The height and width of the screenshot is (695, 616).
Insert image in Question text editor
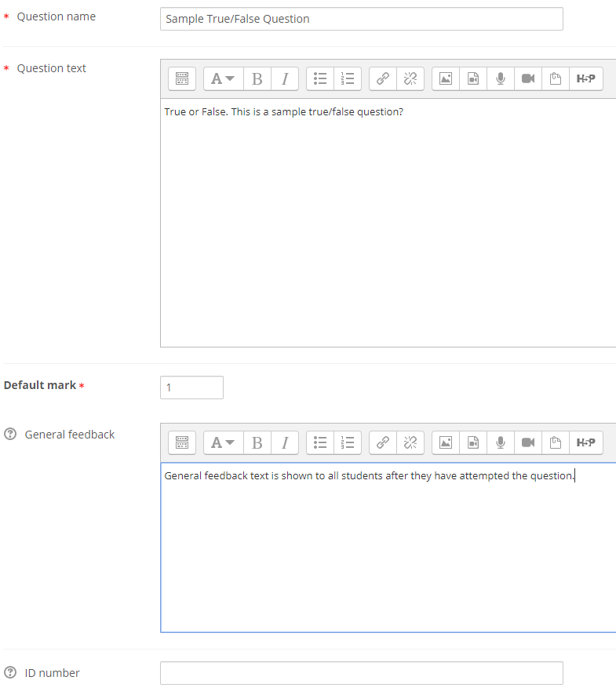coord(446,79)
